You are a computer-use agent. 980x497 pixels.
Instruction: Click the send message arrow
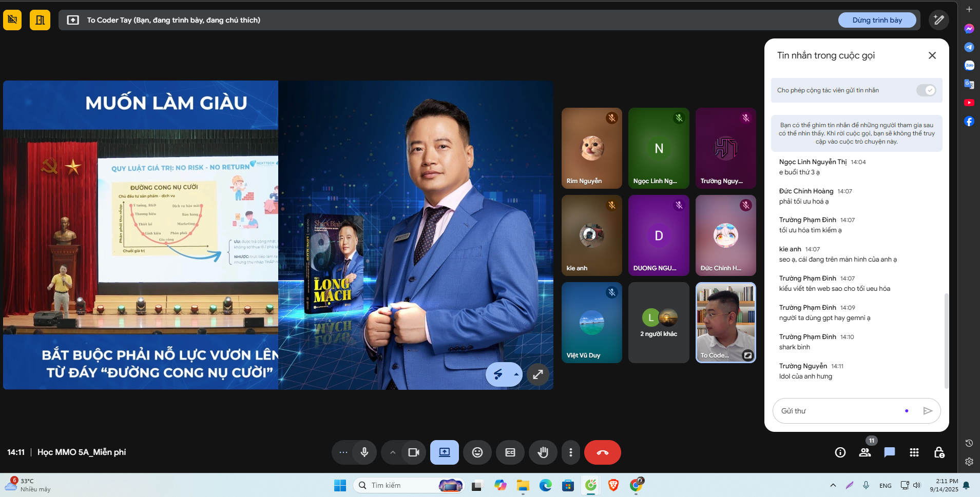(x=928, y=411)
